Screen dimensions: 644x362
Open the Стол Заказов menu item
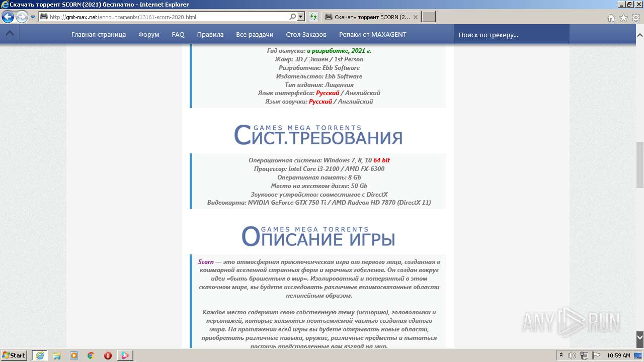[x=306, y=35]
